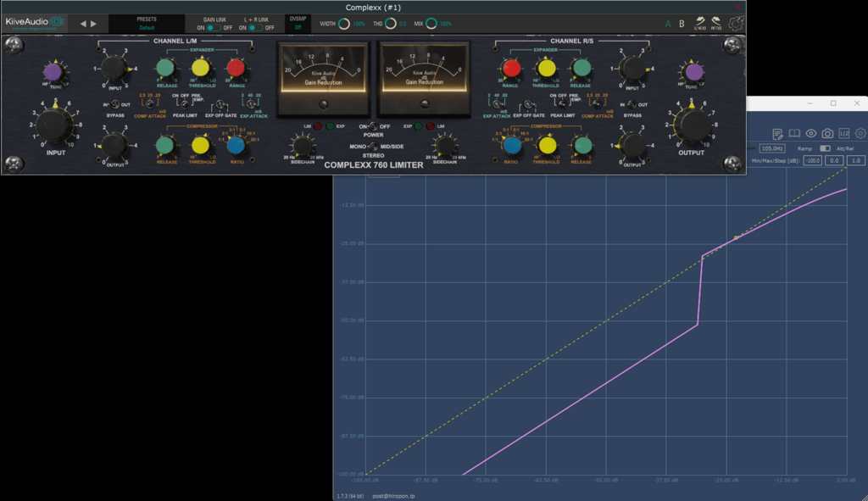Open Complexx plugin settings gear
This screenshot has height=501, width=868.
(x=736, y=23)
